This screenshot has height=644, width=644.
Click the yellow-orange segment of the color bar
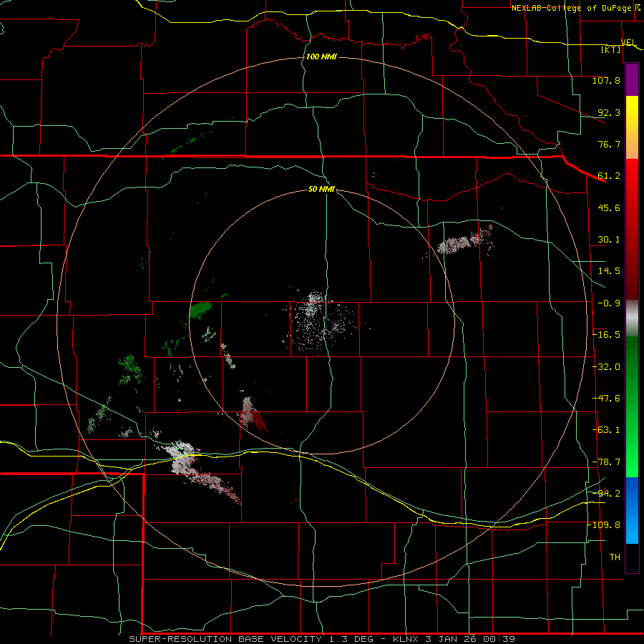pyautogui.click(x=632, y=127)
